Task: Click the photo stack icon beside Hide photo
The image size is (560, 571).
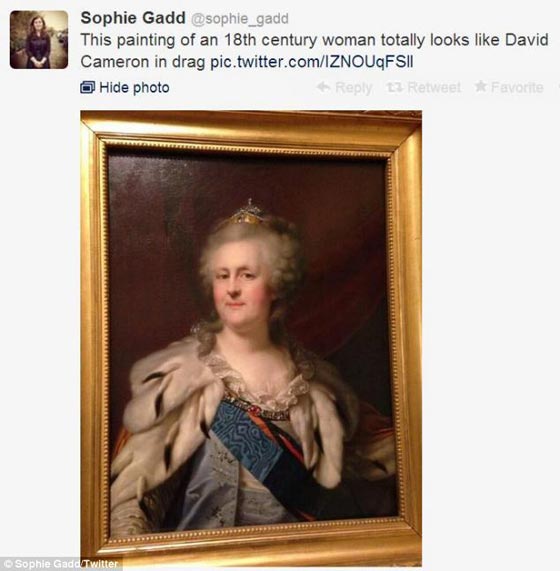Action: tap(87, 87)
